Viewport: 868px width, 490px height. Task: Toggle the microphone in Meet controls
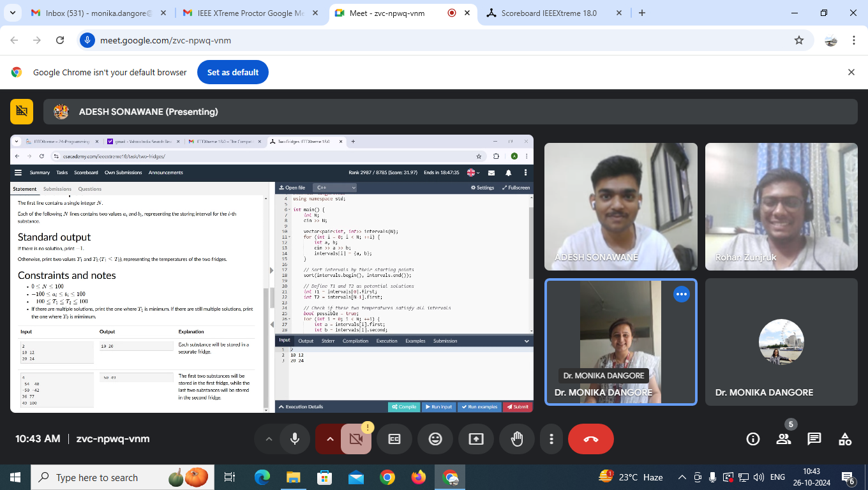click(295, 439)
